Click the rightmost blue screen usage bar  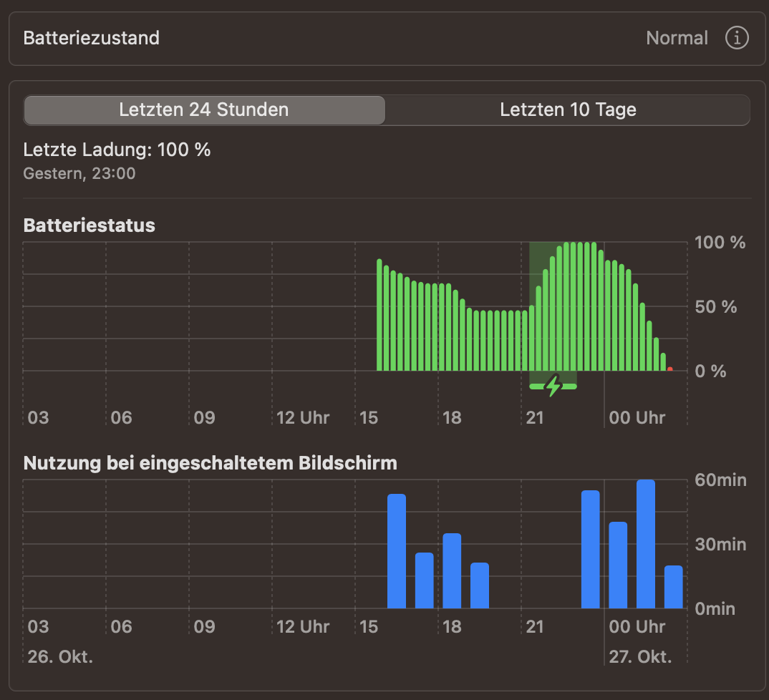(673, 587)
